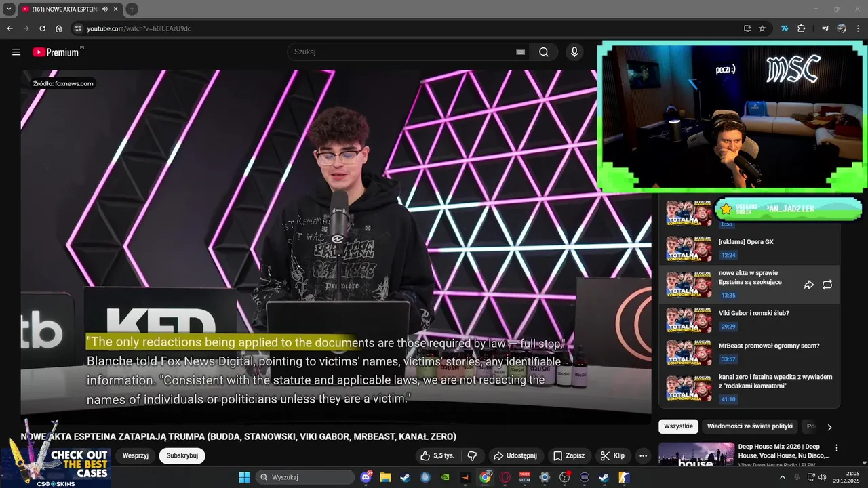Click the Wesprzyj support button
868x488 pixels.
(136, 456)
